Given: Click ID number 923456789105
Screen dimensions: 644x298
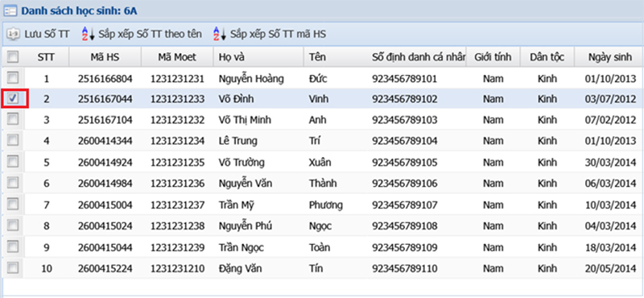Looking at the screenshot, I should pos(405,163).
